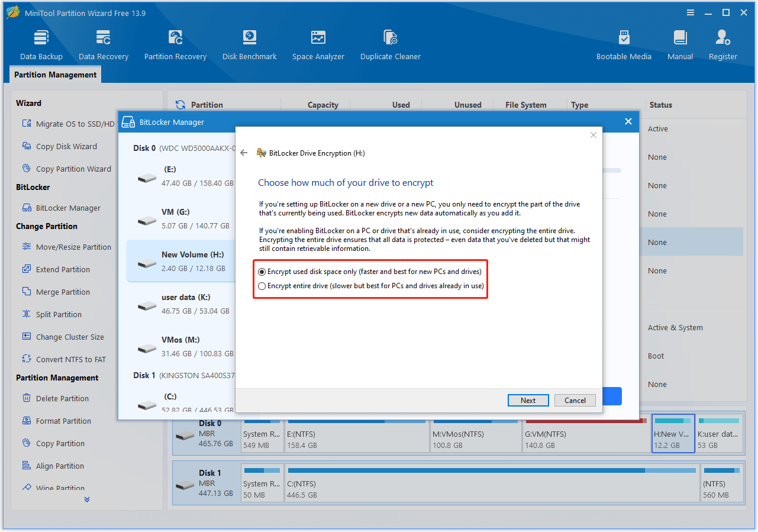Viewport: 758px width, 532px height.
Task: Select Encrypt entire drive option
Action: pyautogui.click(x=371, y=286)
